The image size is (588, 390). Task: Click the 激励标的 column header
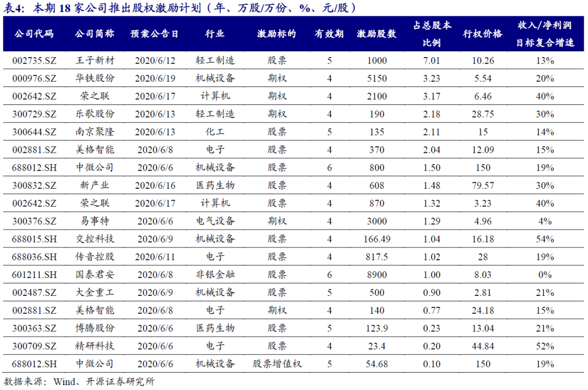click(277, 34)
